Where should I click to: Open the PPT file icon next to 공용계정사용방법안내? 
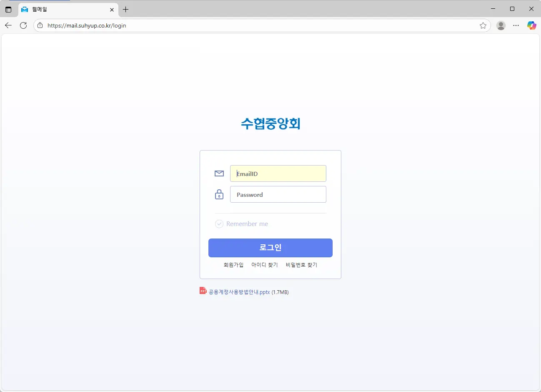pos(203,291)
